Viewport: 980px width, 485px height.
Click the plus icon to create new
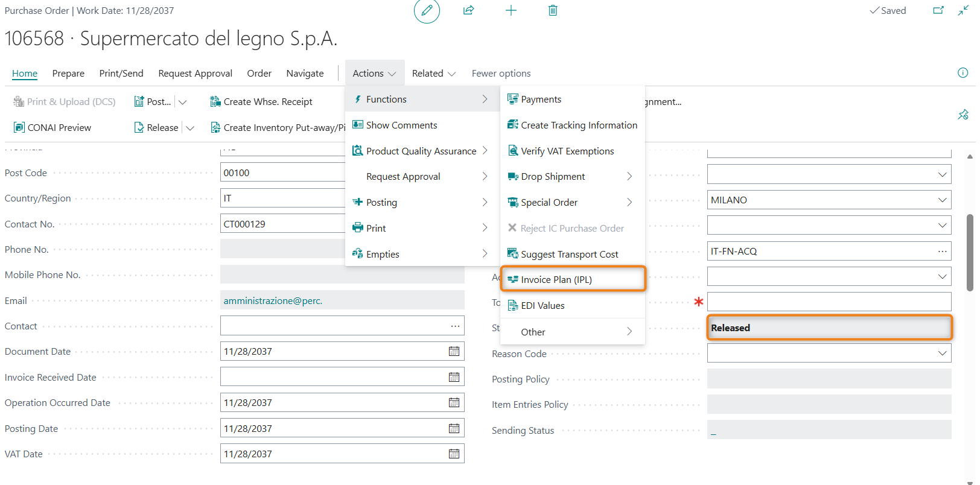point(511,11)
